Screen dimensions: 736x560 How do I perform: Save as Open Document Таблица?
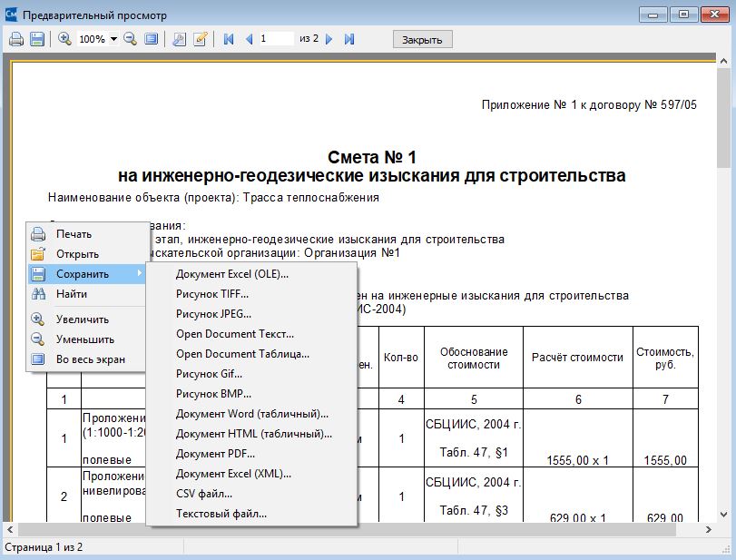(x=251, y=354)
